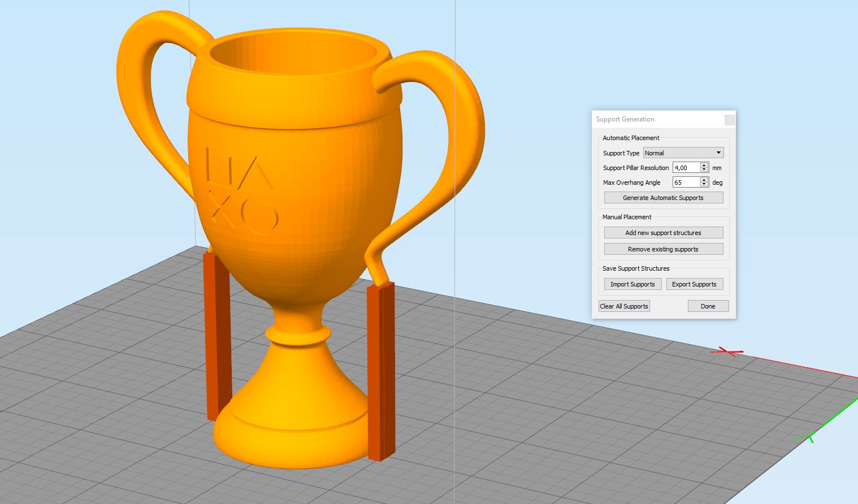
Task: Increase Support Pillar Resolution with up arrow
Action: (x=704, y=165)
